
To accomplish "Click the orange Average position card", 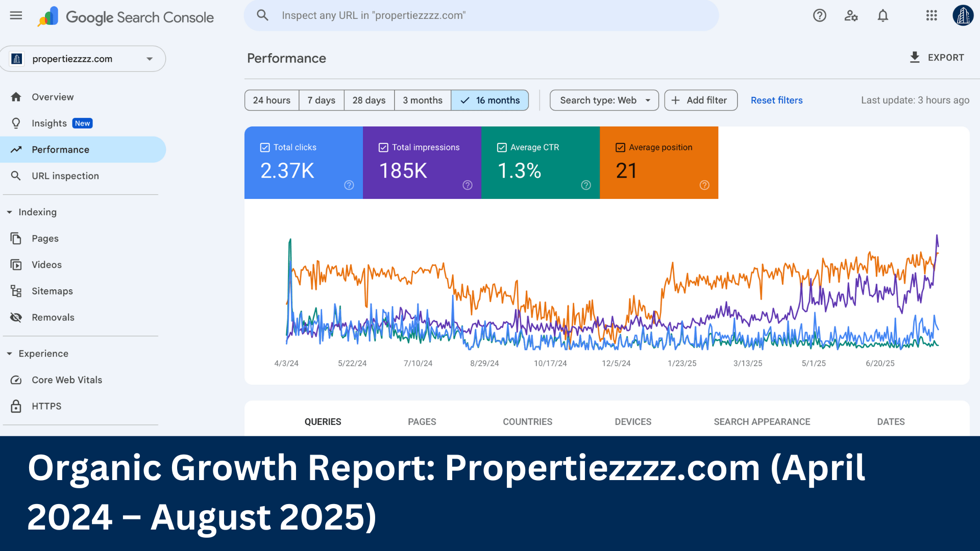I will 659,163.
